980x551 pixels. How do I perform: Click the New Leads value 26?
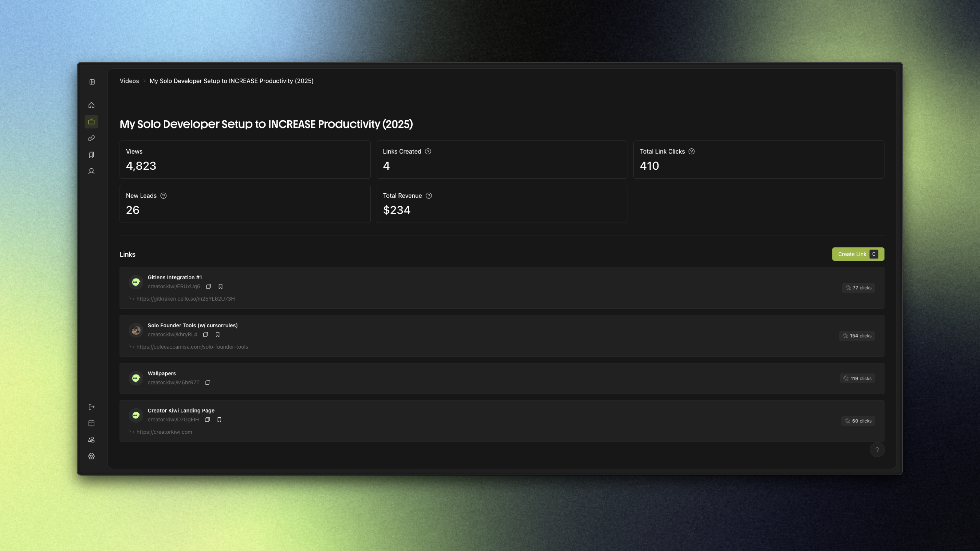point(133,210)
